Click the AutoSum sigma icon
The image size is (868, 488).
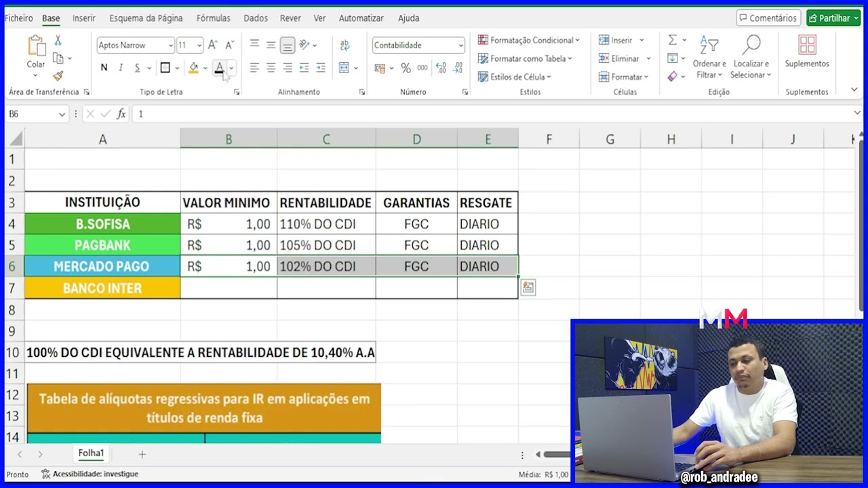click(x=672, y=40)
